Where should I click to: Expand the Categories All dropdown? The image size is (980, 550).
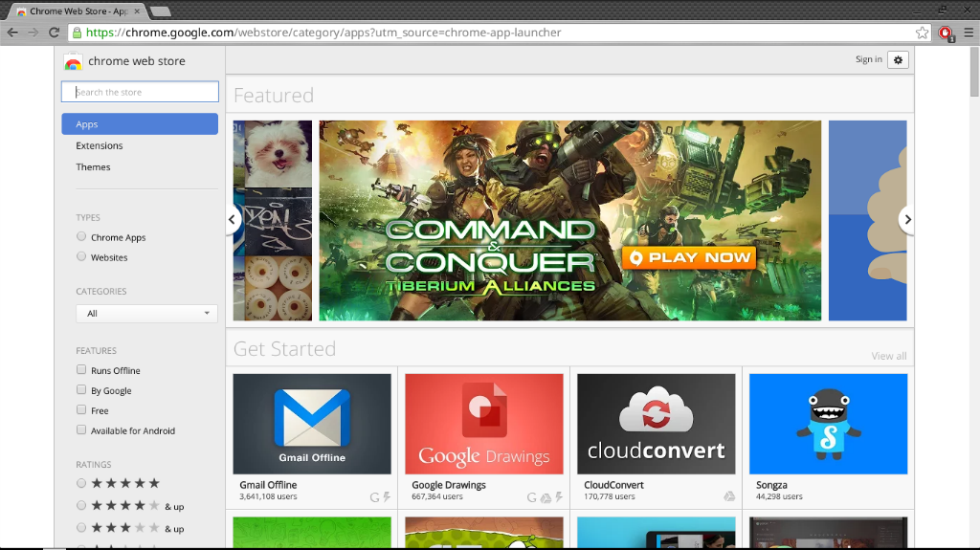point(146,314)
